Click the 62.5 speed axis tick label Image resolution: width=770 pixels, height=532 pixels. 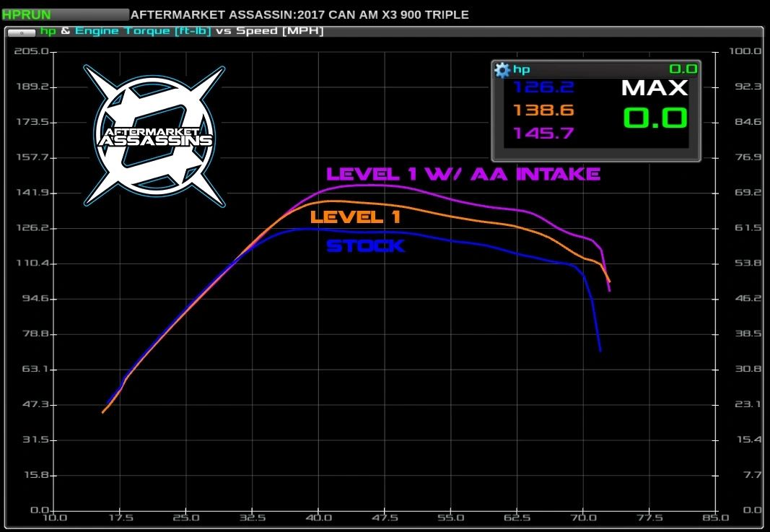(517, 518)
